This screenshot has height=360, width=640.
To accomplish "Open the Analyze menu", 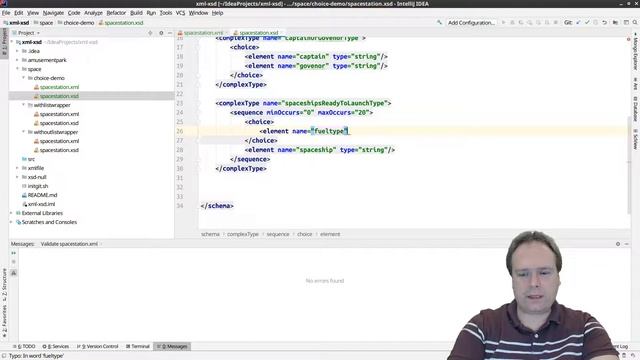I will click(93, 13).
